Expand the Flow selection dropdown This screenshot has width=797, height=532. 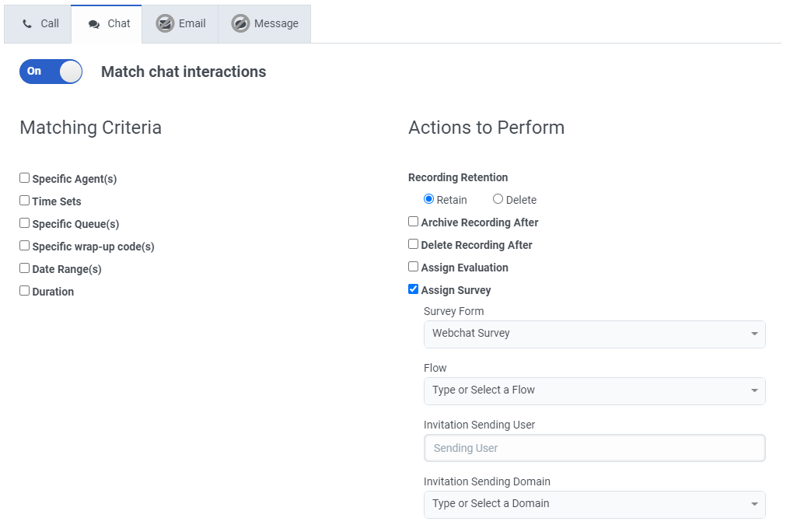594,390
